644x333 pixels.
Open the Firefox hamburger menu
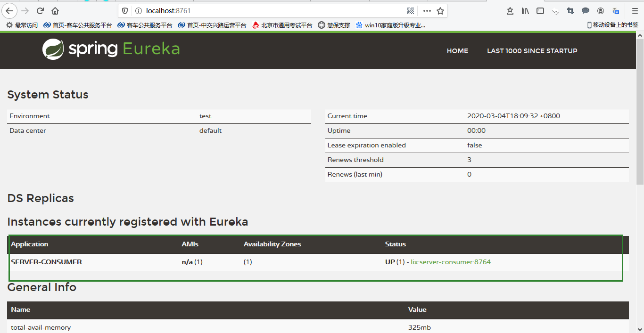(635, 10)
